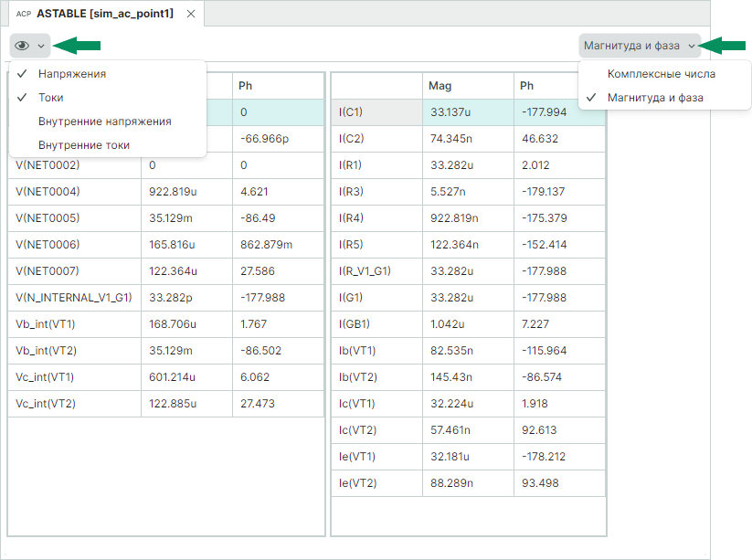Open the Магнитуда и фаза dropdown
Viewport: 752px width, 560px height.
point(639,46)
